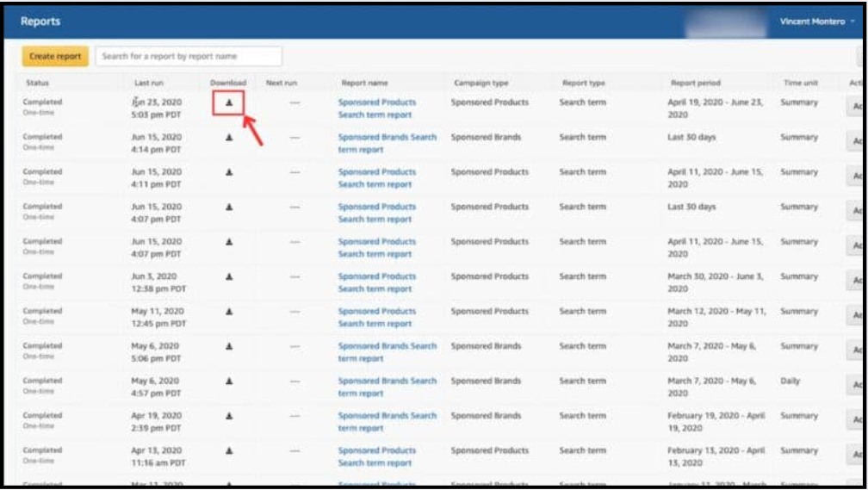Open the Sponsored Brands report run Apr 19
This screenshot has height=490, width=868.
(386, 421)
